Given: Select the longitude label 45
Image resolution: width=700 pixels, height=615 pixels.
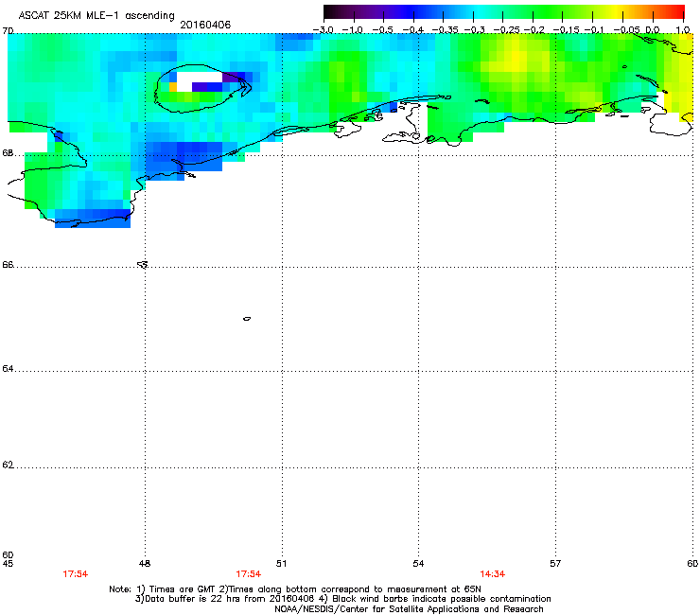Looking at the screenshot, I should 8,564.
